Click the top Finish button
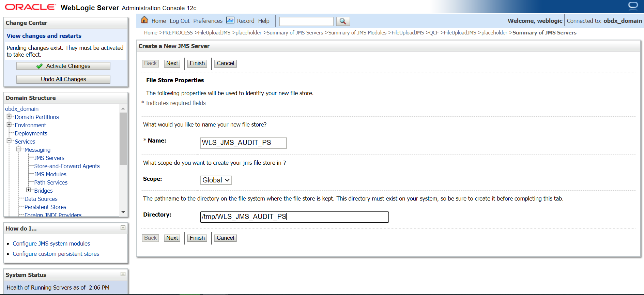 [x=197, y=63]
